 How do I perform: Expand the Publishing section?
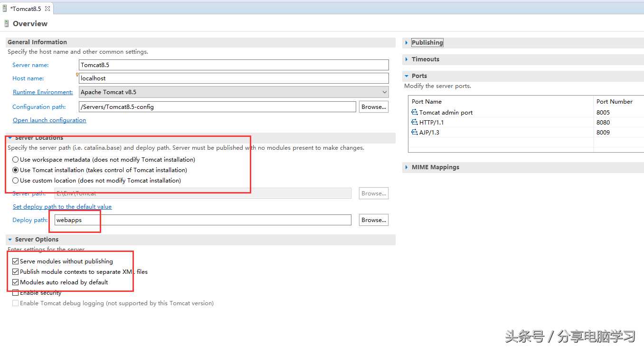click(x=407, y=43)
